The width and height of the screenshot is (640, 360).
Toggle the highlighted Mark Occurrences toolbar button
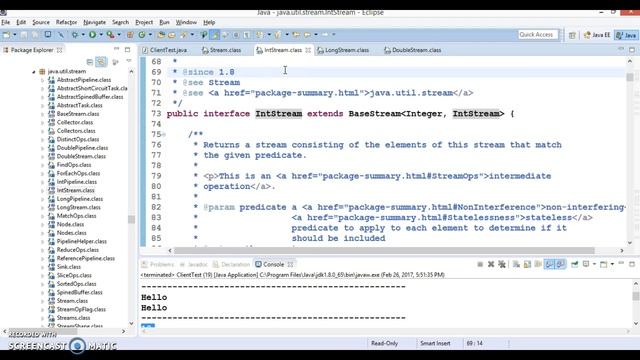pos(214,35)
